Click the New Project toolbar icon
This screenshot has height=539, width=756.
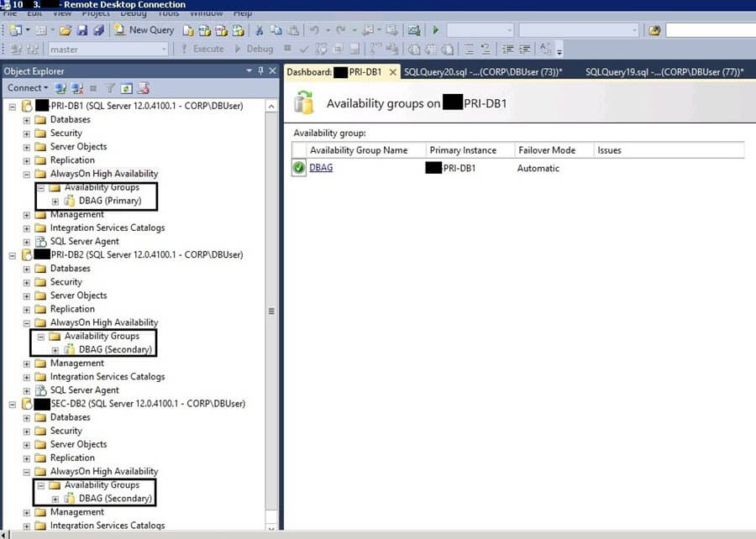pyautogui.click(x=15, y=30)
